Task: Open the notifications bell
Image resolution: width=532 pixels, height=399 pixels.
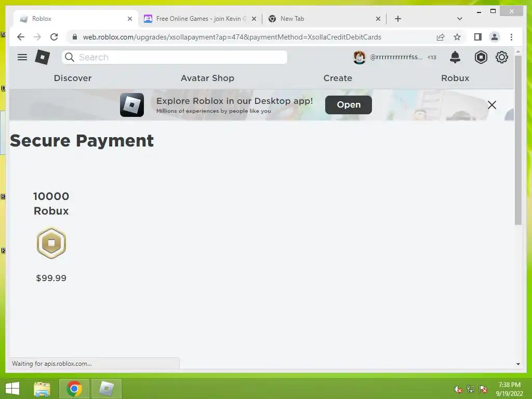Action: coord(455,57)
